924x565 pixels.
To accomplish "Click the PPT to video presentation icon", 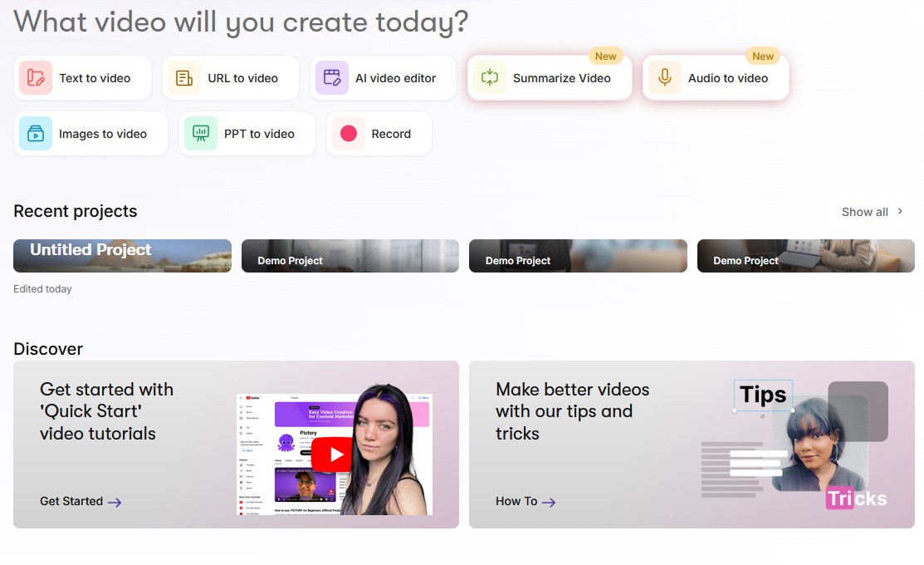I will (x=201, y=133).
